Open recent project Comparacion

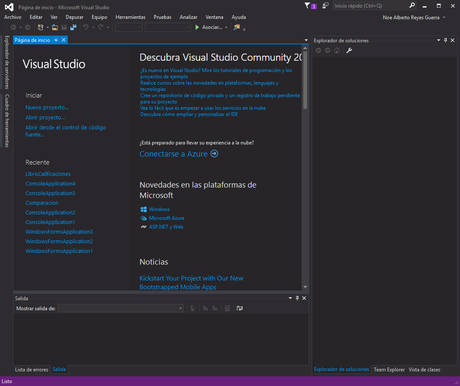click(42, 203)
